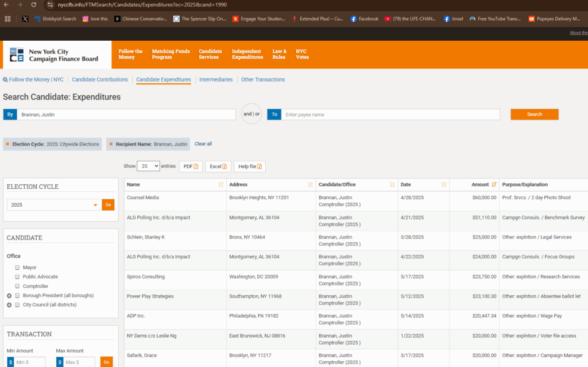Switch to the Intermediaries tab
588x367 pixels.
tap(216, 80)
